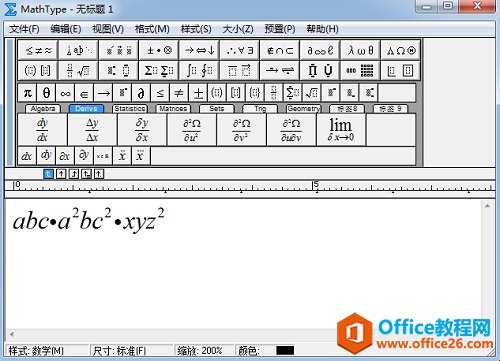Viewport: 500px width, 361px height.
Task: Open the 样式(S) menu
Action: 196,29
